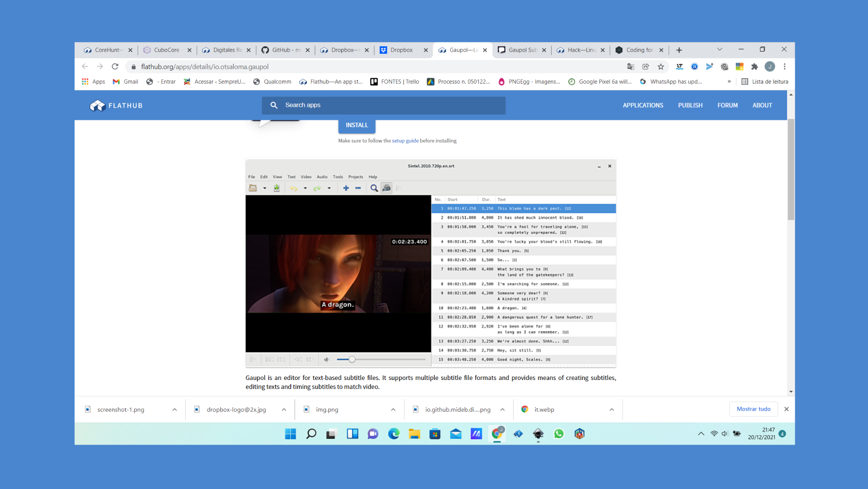Open the FORUM link in Flathub header
Viewport: 868px width, 489px height.
coord(727,105)
